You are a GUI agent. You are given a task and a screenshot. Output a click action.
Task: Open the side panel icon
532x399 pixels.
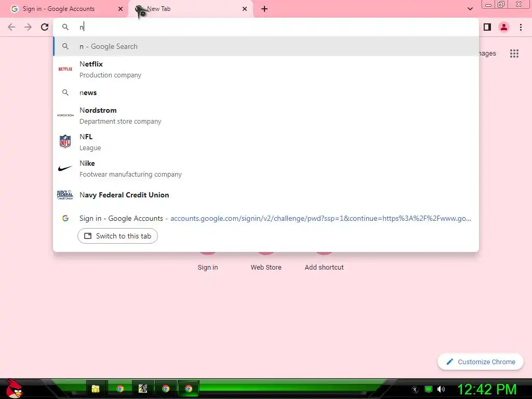487,27
